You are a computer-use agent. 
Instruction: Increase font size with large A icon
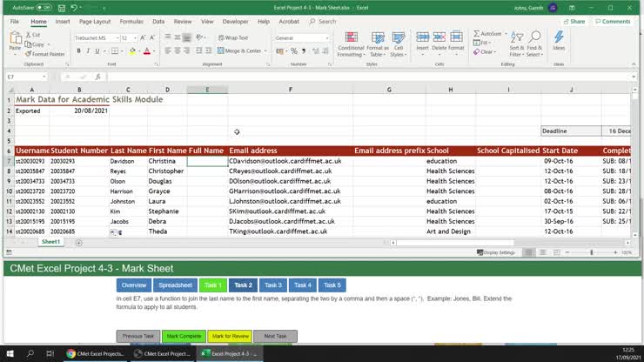click(x=143, y=37)
